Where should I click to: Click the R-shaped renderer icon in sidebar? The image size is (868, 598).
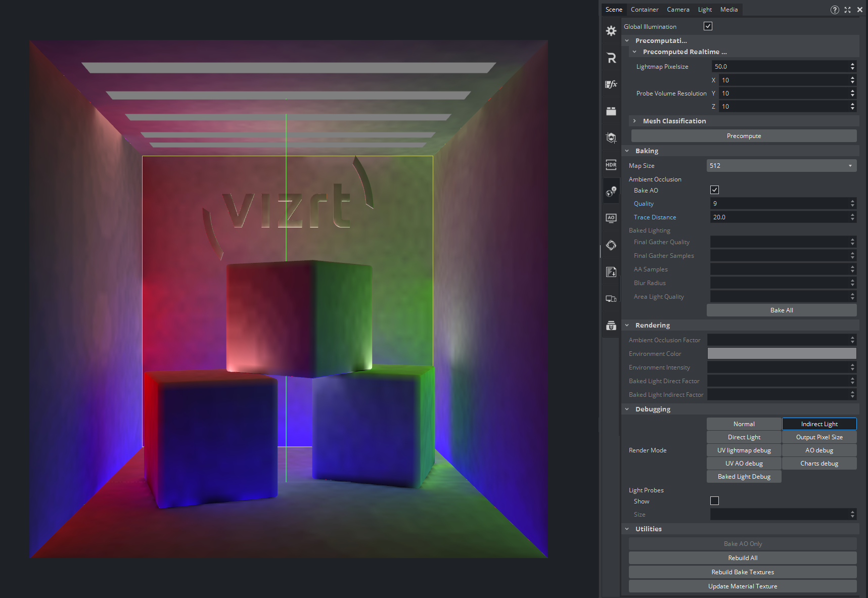[x=611, y=58]
